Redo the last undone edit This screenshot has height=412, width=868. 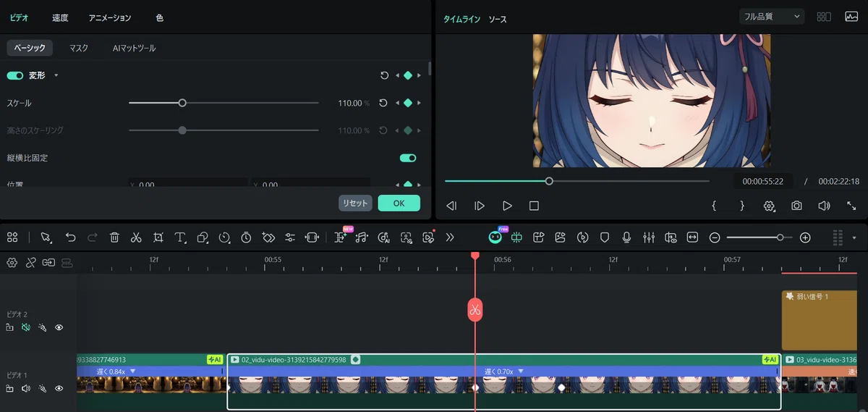(93, 237)
